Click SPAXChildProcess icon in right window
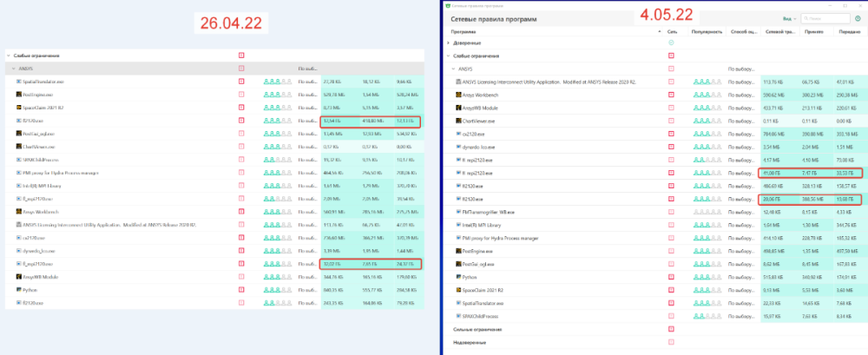Image resolution: width=868 pixels, height=355 pixels. [458, 316]
